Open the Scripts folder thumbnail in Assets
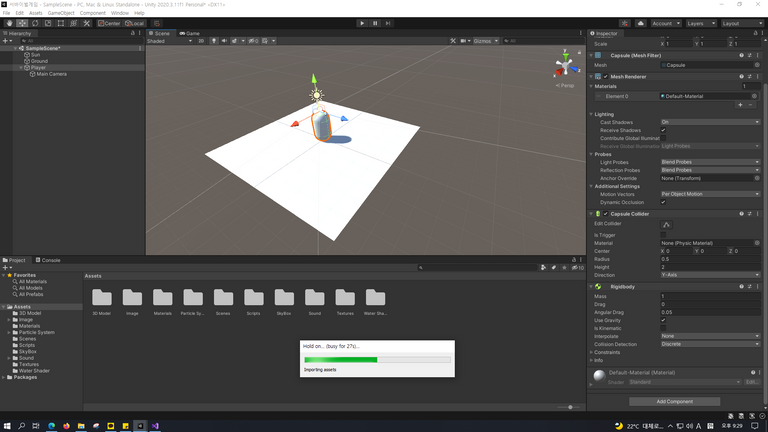The image size is (768, 432). (x=254, y=298)
